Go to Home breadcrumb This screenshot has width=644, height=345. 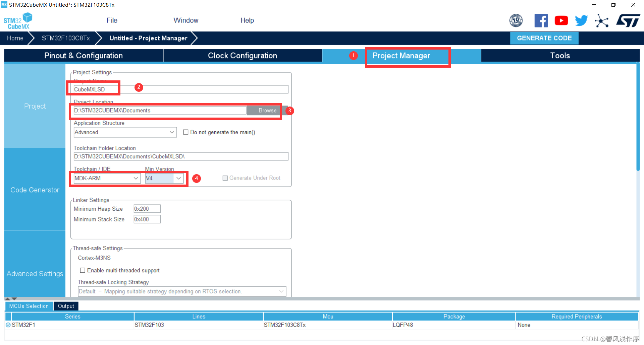coord(15,38)
